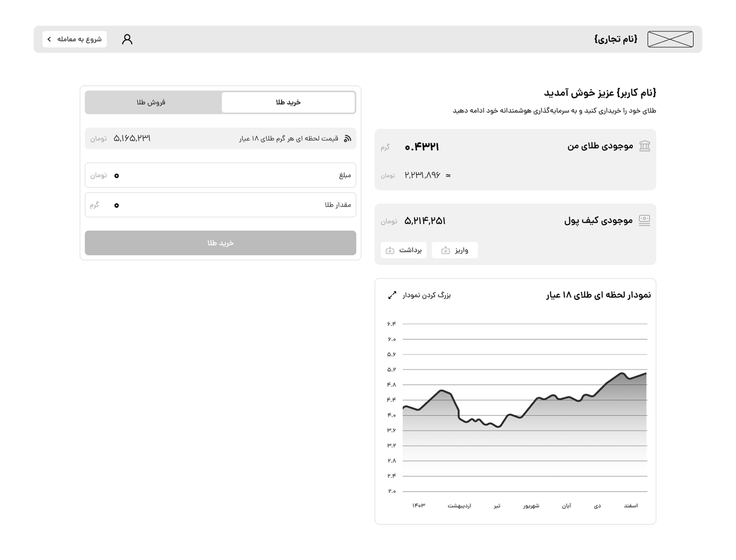This screenshot has height=560, width=736.
Task: Click the wallet icon beside موجودی کیف پول
Action: 644,220
